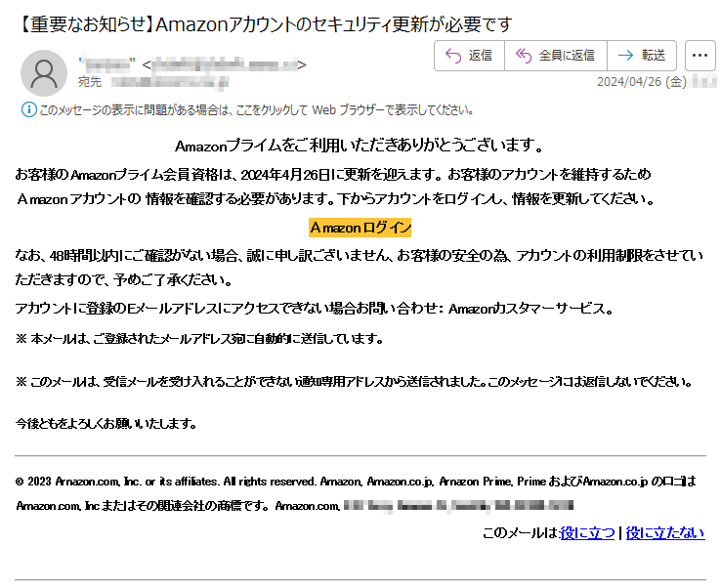Click the email subject line '【重要なお知らせ】'
This screenshot has width=721, height=588.
(x=265, y=23)
